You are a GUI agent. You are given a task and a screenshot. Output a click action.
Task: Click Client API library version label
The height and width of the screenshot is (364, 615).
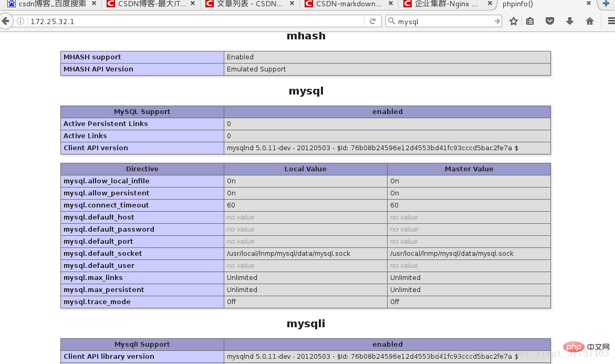click(109, 357)
